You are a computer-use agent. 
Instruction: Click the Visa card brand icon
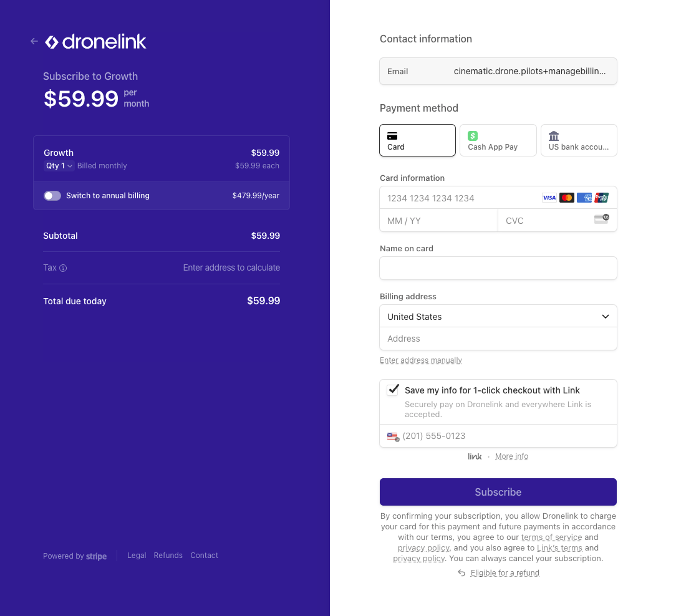[549, 197]
